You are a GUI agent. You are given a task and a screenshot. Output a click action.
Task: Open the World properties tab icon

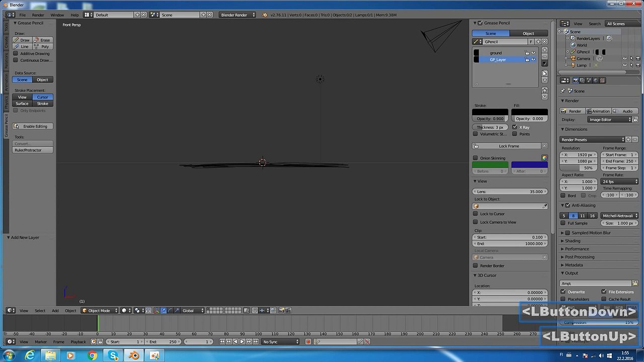(596, 80)
